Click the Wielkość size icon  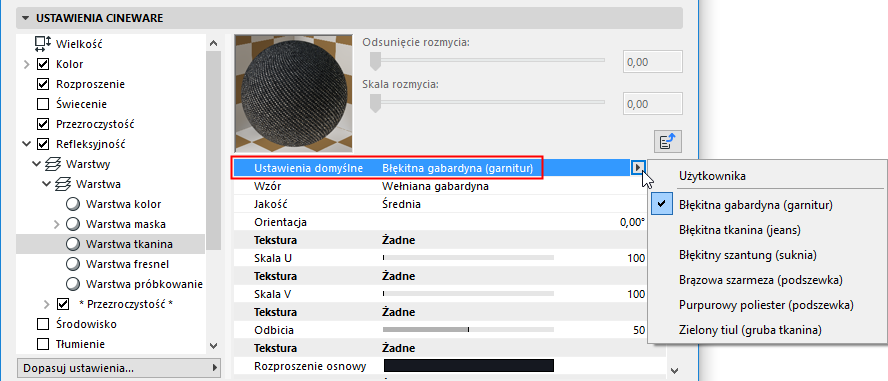43,44
